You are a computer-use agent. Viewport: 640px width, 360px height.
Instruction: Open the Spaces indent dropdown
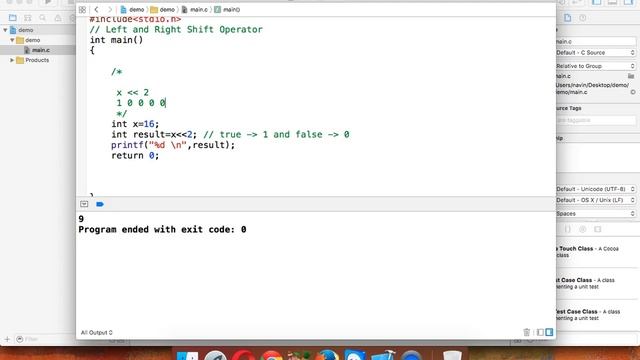tap(596, 213)
